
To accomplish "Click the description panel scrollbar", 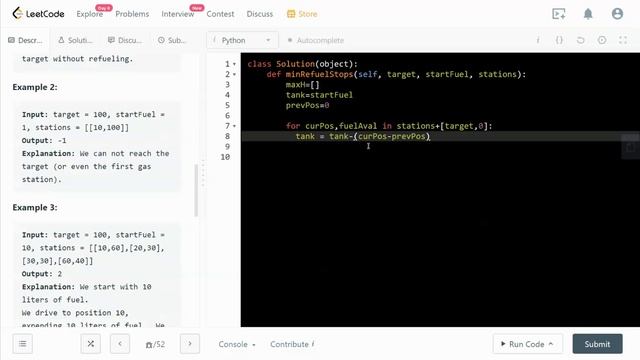I will 196,190.
